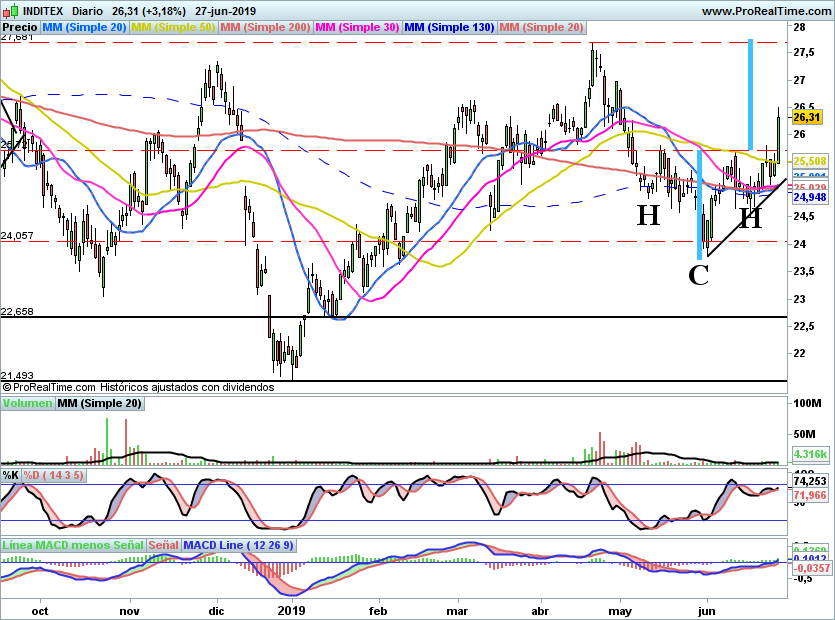The image size is (835, 620).
Task: Click the 26,31 current price tag
Action: click(806, 118)
